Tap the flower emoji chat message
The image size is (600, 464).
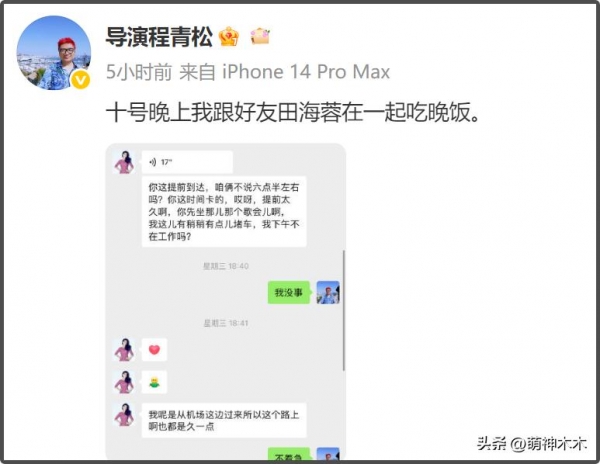coord(154,382)
